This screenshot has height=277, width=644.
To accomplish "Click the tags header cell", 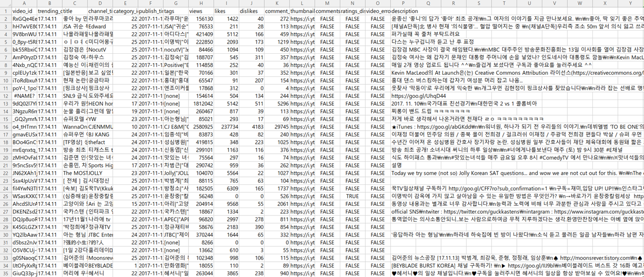I will pos(176,11).
